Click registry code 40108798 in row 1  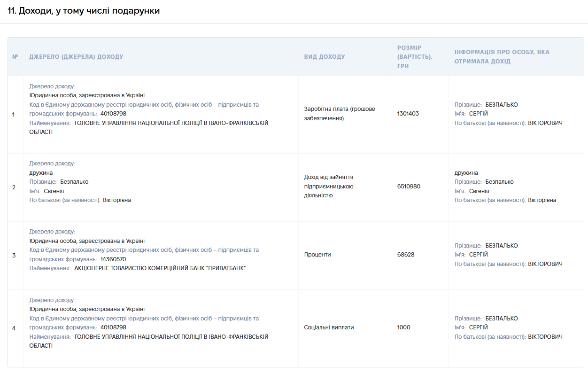pyautogui.click(x=113, y=114)
